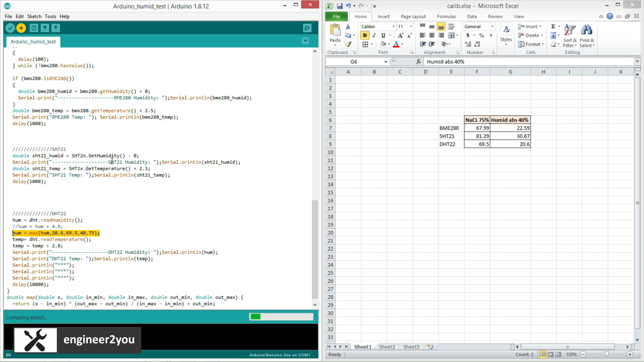Click the Insert Worksheet tab icon
Screen dimensions: 644x362
pos(430,347)
